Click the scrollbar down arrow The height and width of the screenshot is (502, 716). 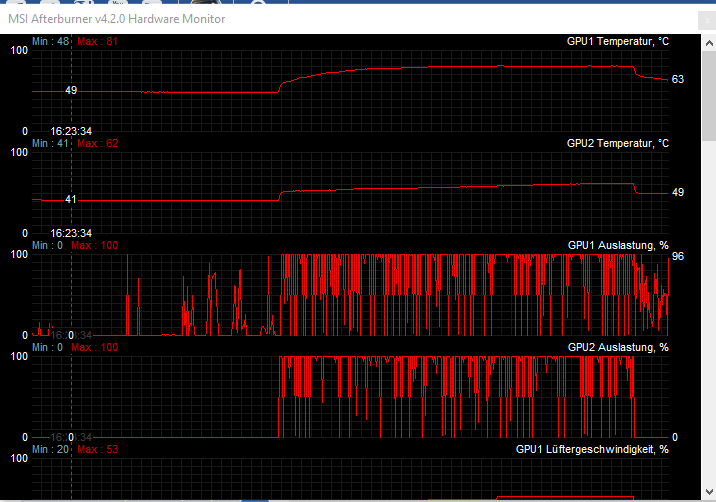click(709, 492)
